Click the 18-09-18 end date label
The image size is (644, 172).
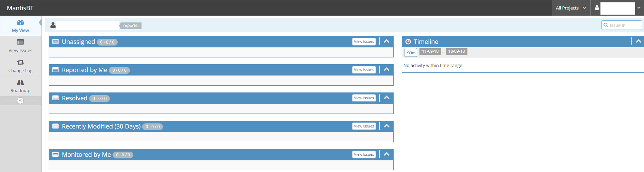(457, 51)
